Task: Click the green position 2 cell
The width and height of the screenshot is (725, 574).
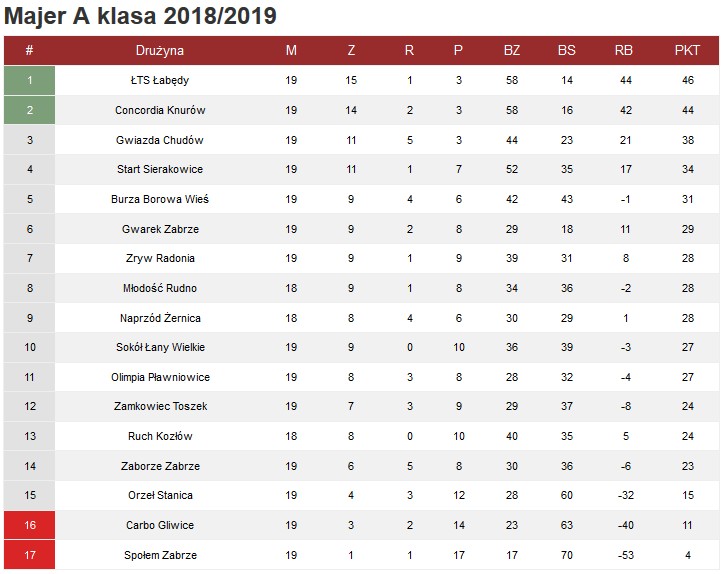Action: point(30,110)
